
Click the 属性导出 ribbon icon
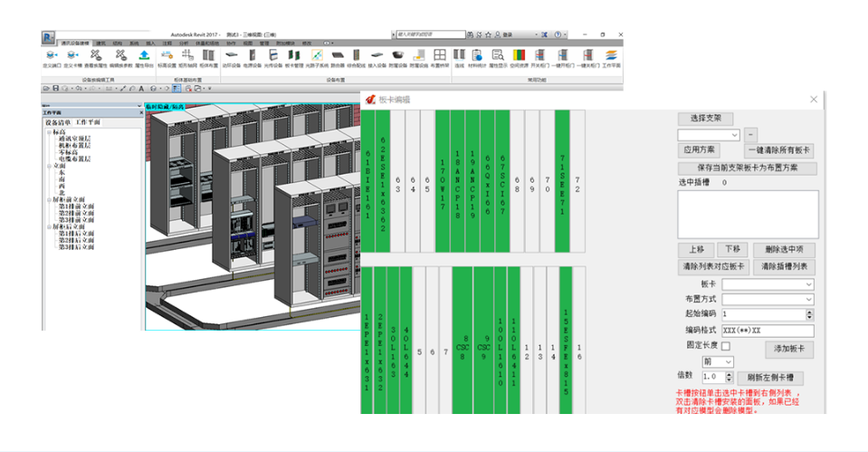pos(143,57)
